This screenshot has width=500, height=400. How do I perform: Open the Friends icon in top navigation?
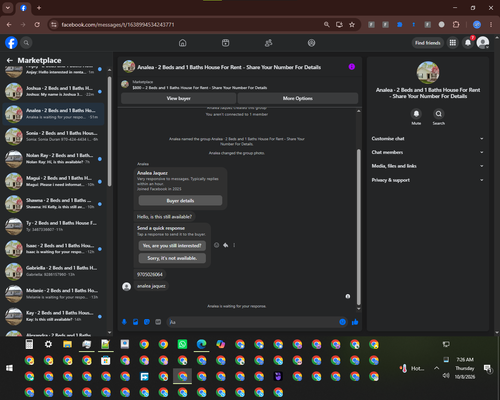pyautogui.click(x=269, y=43)
